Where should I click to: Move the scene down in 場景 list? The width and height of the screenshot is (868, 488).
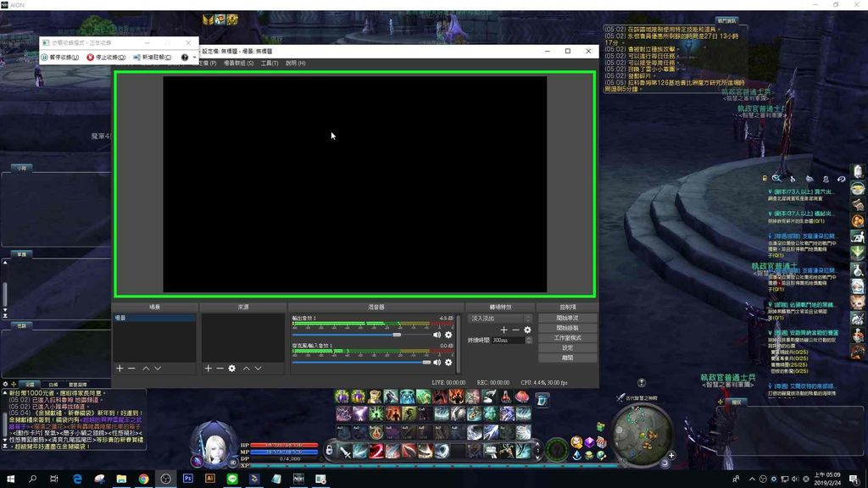(x=158, y=369)
